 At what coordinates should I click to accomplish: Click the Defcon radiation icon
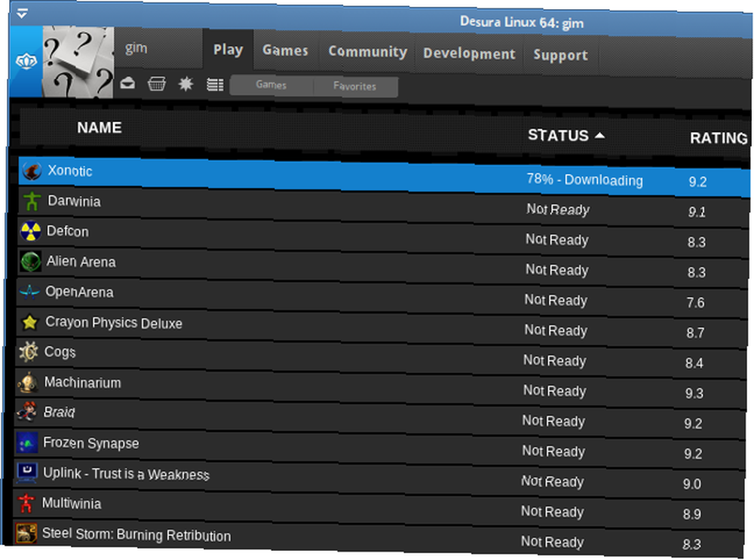pyautogui.click(x=31, y=231)
